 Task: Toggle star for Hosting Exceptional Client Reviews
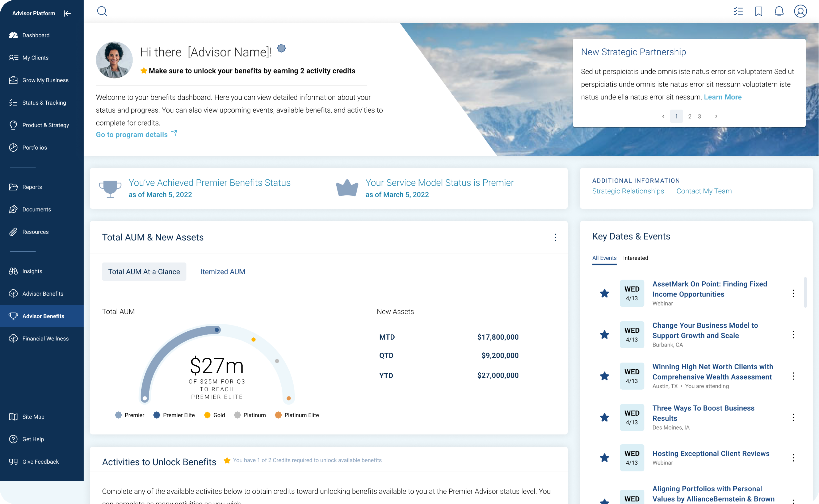coord(604,458)
